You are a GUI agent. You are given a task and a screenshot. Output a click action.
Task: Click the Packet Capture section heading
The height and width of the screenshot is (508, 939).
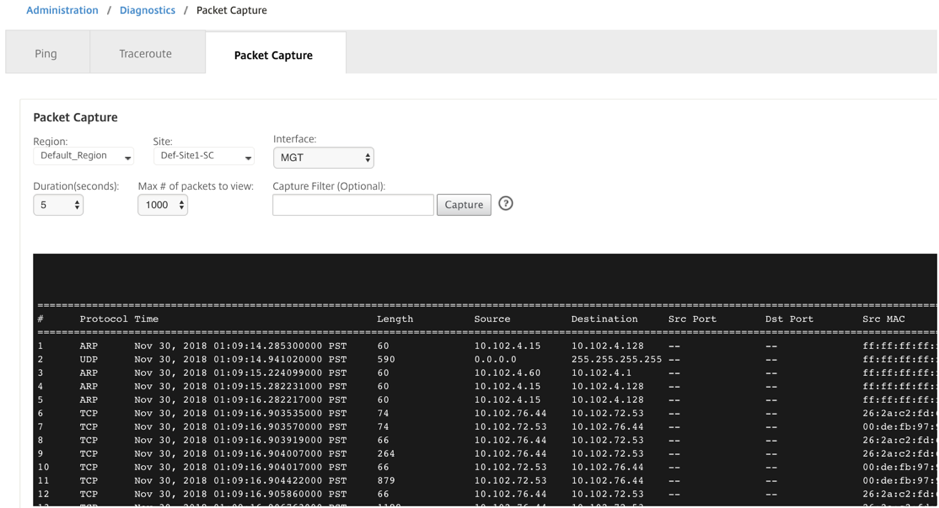click(75, 117)
